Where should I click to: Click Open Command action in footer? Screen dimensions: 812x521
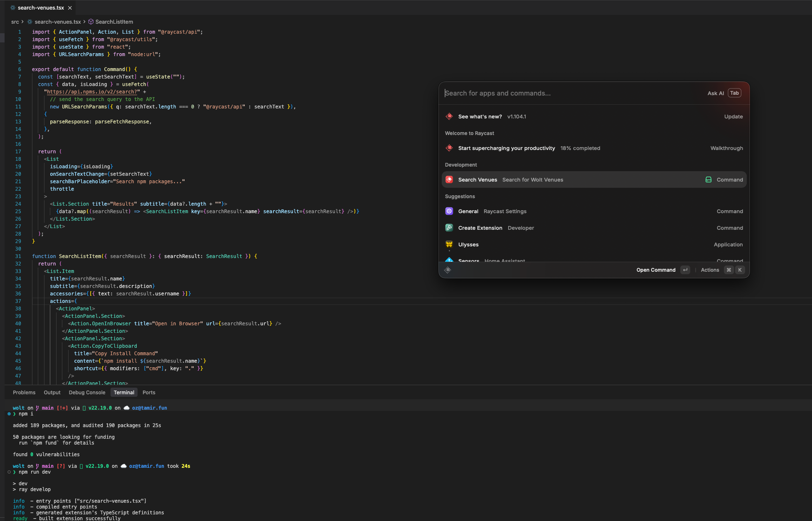(656, 270)
